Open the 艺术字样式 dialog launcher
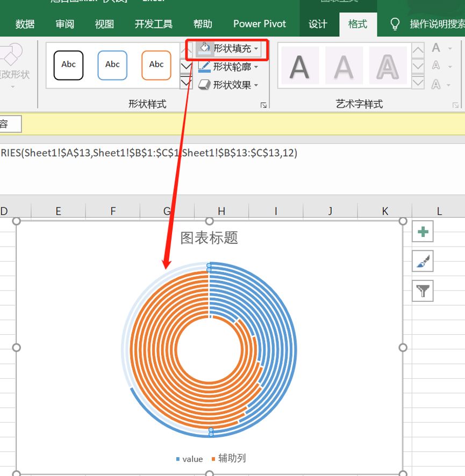465x476 pixels. (455, 105)
